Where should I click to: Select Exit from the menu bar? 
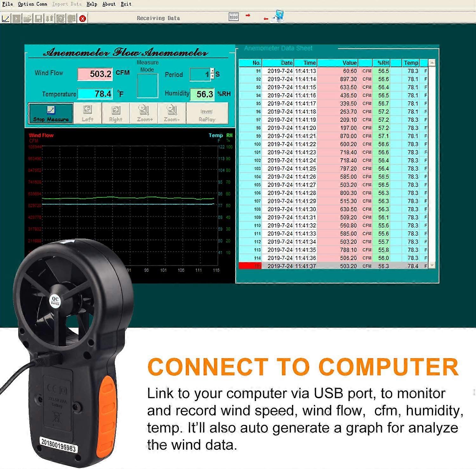(x=126, y=4)
